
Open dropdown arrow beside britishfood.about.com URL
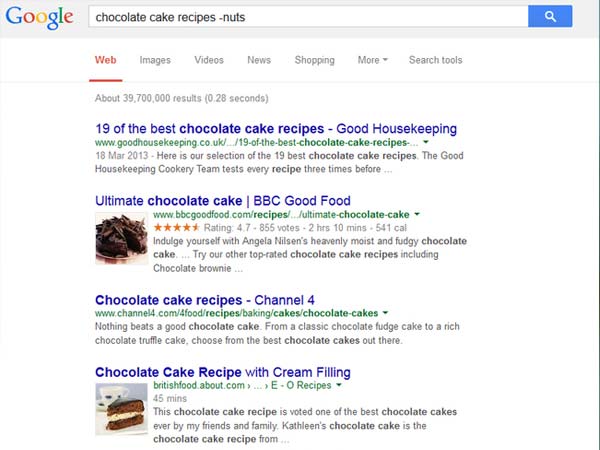pyautogui.click(x=339, y=385)
